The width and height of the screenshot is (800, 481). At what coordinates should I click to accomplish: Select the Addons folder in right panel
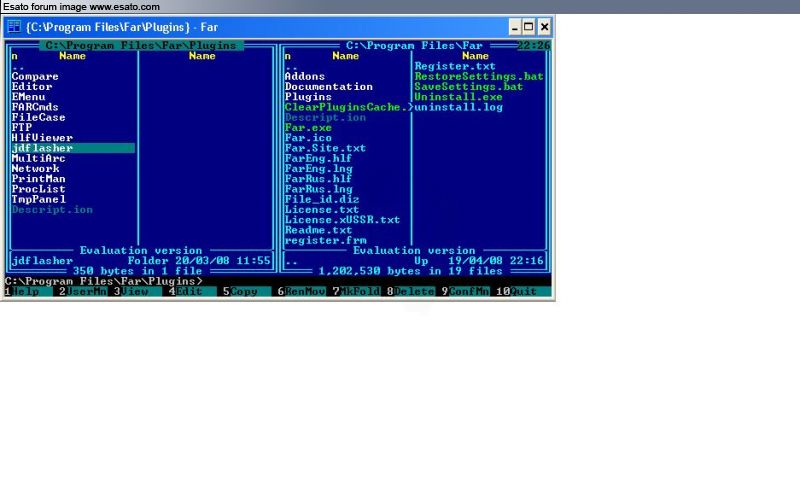[x=305, y=77]
